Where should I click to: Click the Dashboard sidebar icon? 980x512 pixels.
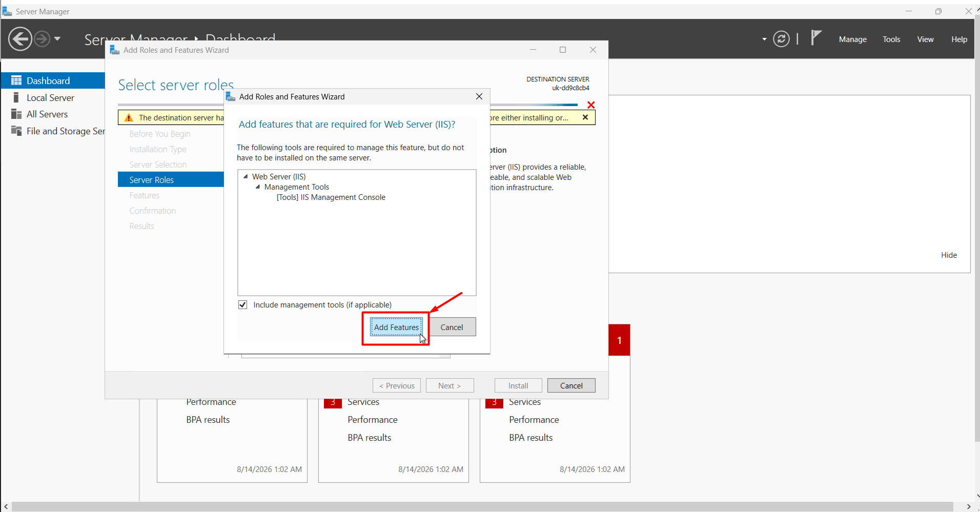[16, 80]
